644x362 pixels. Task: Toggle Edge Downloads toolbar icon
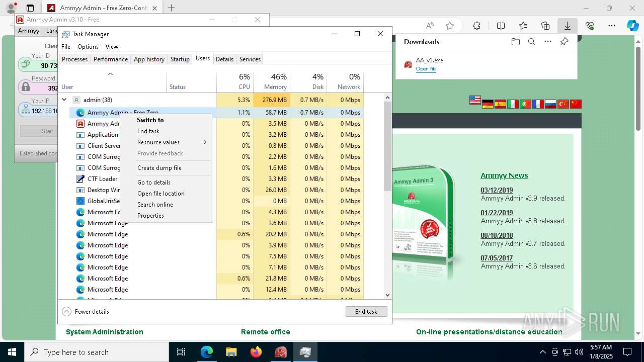(567, 26)
